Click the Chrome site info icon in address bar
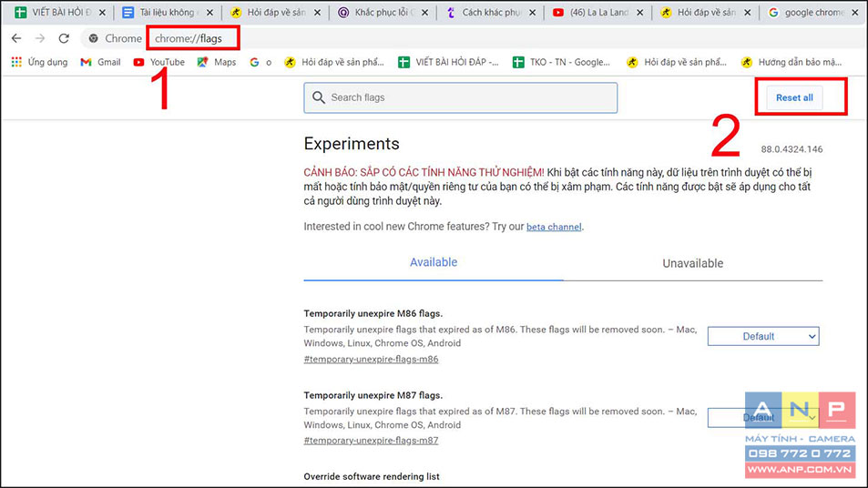 click(94, 38)
